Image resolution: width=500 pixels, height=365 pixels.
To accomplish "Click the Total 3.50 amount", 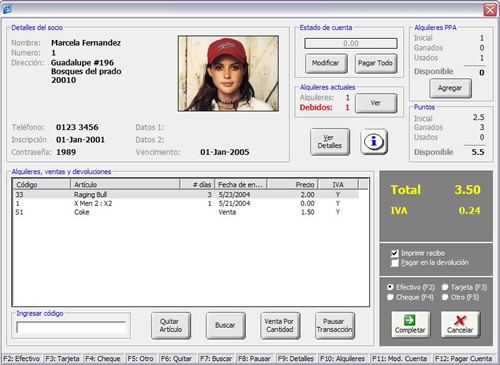I will coord(467,190).
